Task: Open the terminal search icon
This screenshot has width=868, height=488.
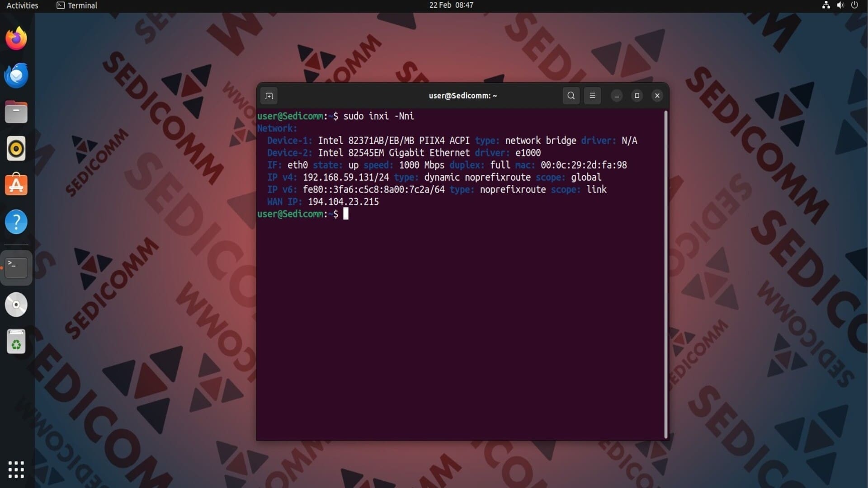Action: point(571,96)
